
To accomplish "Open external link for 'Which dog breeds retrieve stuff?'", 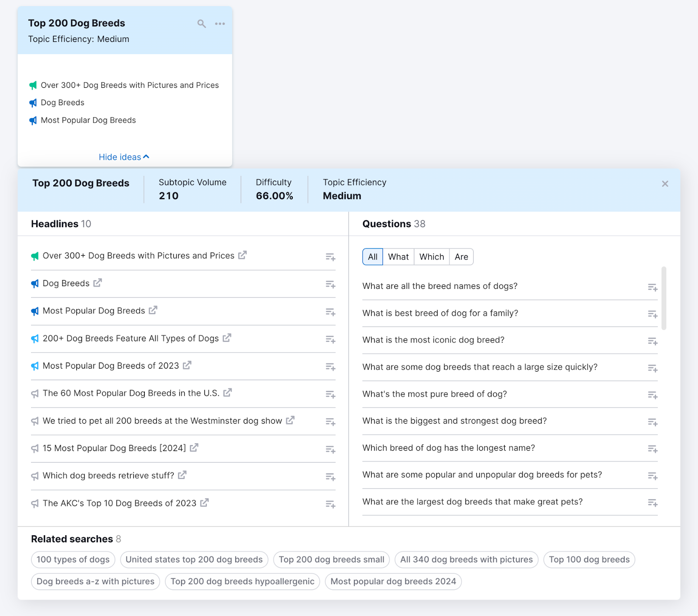I will coord(182,475).
